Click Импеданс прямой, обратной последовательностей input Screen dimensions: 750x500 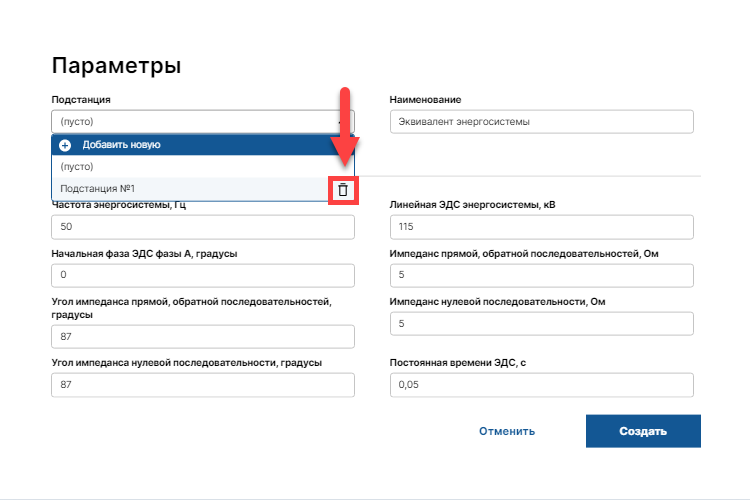(x=541, y=275)
